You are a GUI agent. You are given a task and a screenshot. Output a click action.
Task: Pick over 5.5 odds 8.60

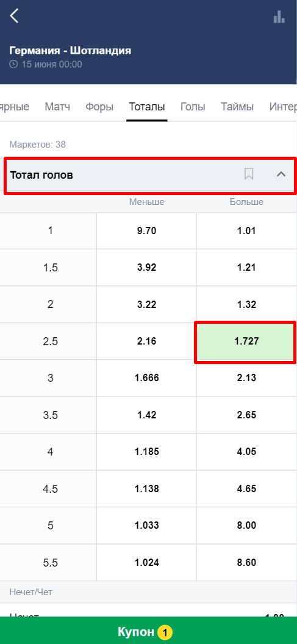tap(246, 562)
